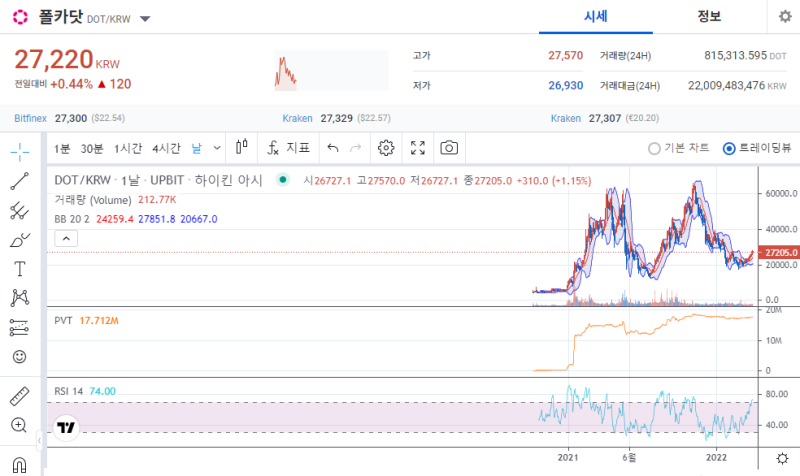Activate the zoom in tool
The height and width of the screenshot is (476, 800).
tap(19, 425)
